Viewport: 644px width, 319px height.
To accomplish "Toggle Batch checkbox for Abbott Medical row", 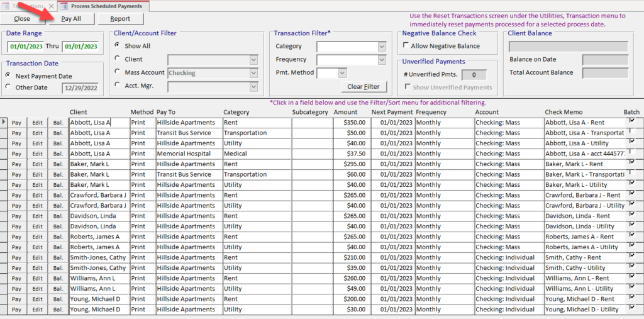I will coord(632,151).
